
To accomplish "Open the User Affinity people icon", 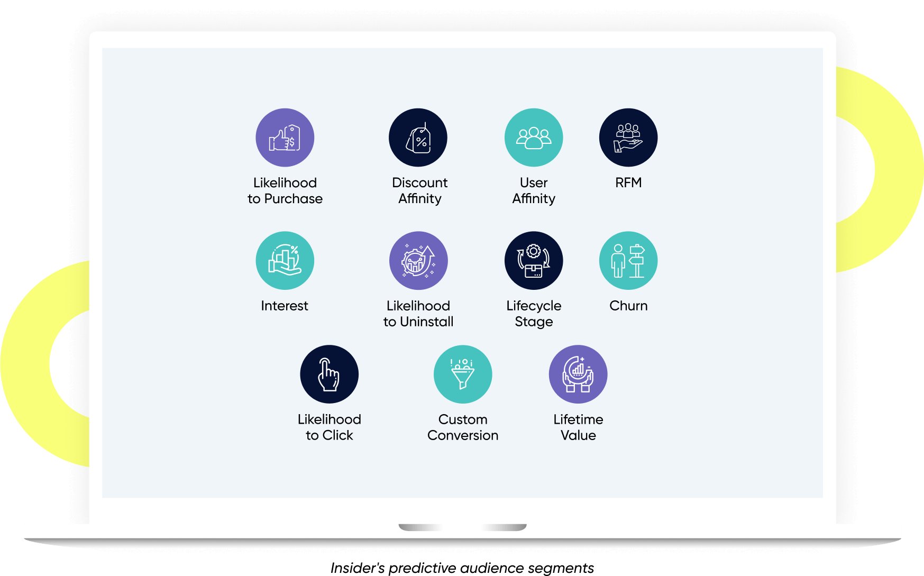I will 533,138.
